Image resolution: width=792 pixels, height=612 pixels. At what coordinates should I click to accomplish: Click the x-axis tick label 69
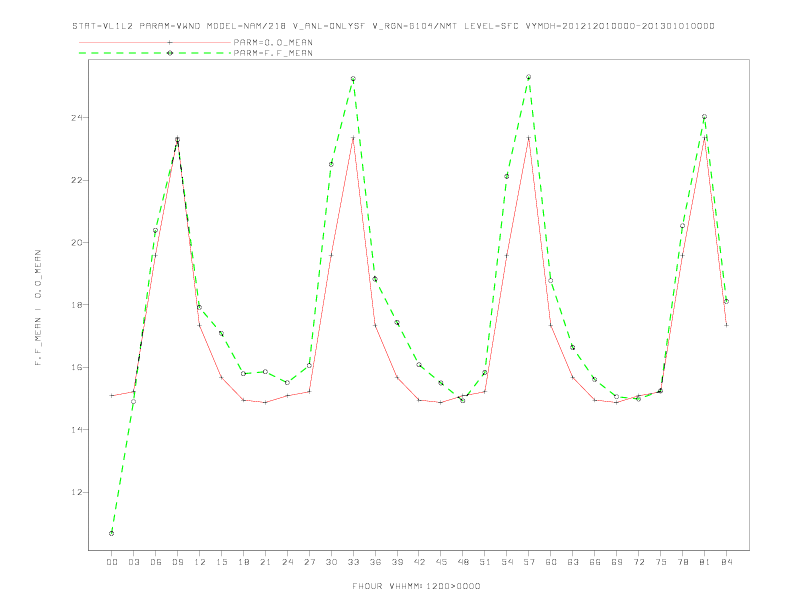coord(617,562)
